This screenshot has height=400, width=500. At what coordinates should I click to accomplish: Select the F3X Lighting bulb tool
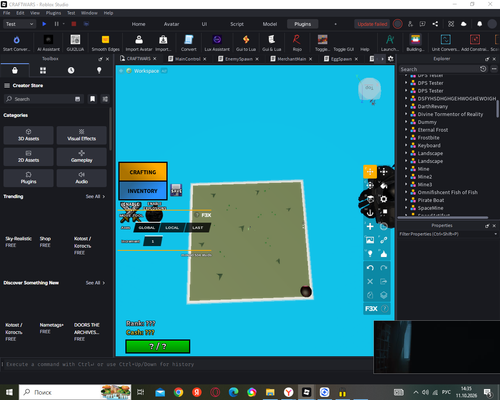pyautogui.click(x=370, y=254)
